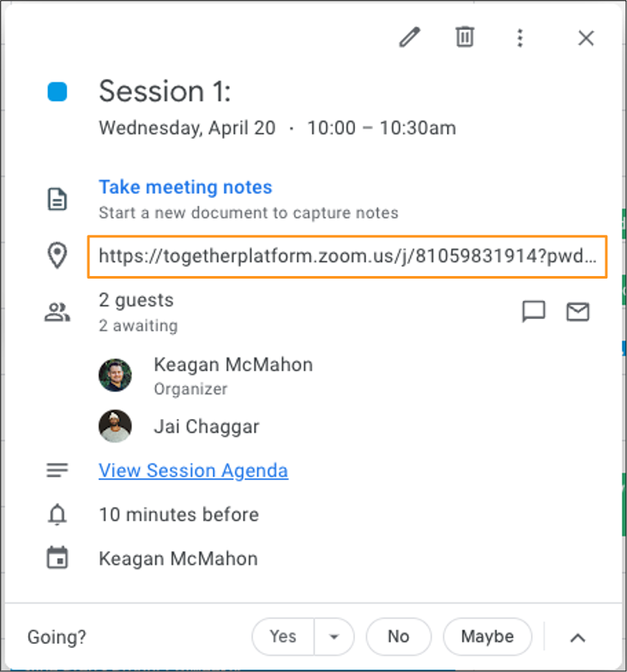Open the three-dot options menu
This screenshot has height=672, width=627.
click(x=520, y=38)
